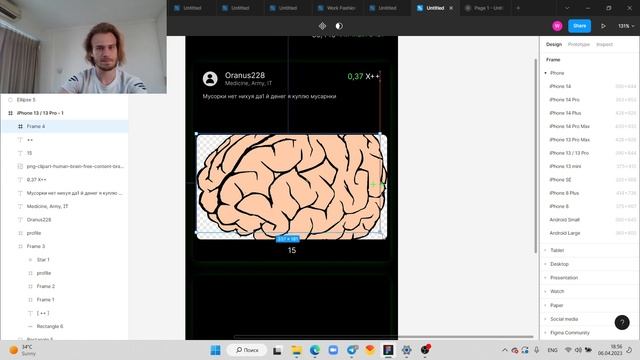This screenshot has height=360, width=640.
Task: Click the Present play icon
Action: coord(603,26)
